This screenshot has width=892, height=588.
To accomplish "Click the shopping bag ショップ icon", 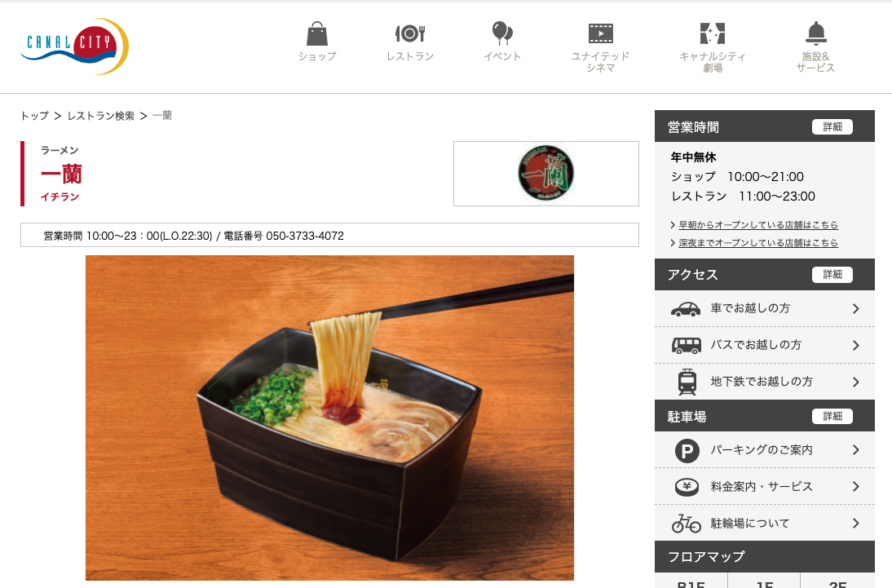I will click(317, 33).
